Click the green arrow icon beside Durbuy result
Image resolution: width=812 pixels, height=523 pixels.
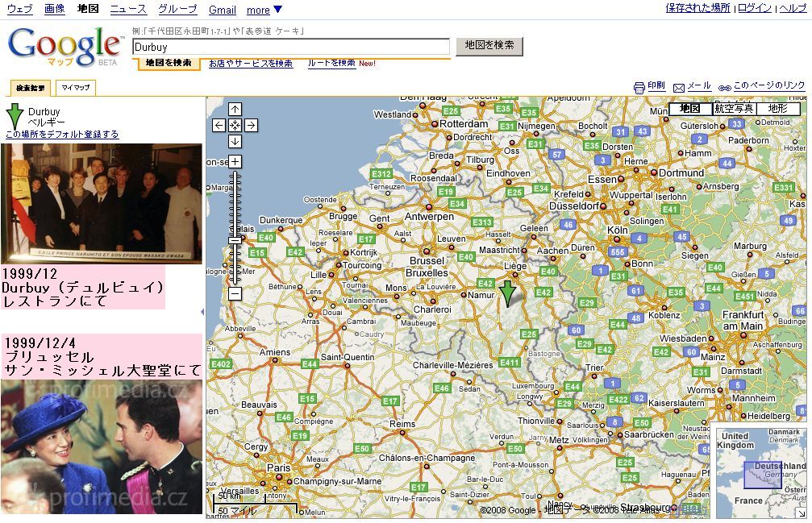[x=15, y=116]
